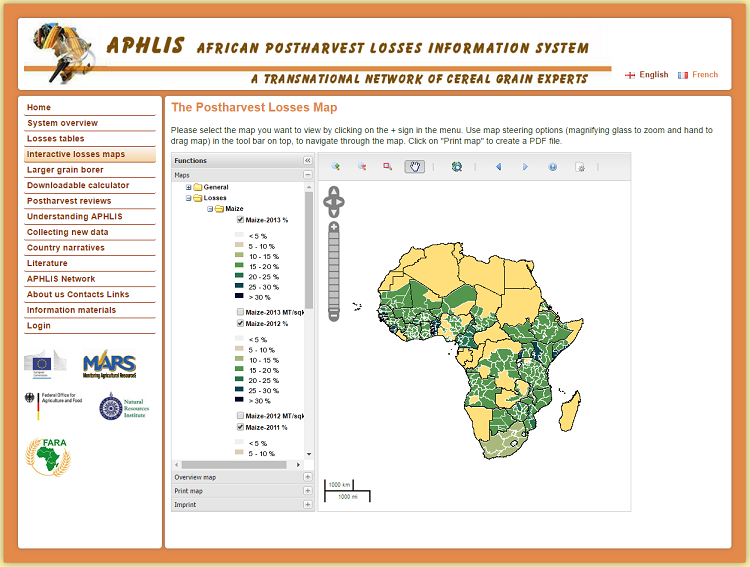Image resolution: width=750 pixels, height=567 pixels.
Task: Collapse the Maize tree node
Action: click(x=210, y=209)
